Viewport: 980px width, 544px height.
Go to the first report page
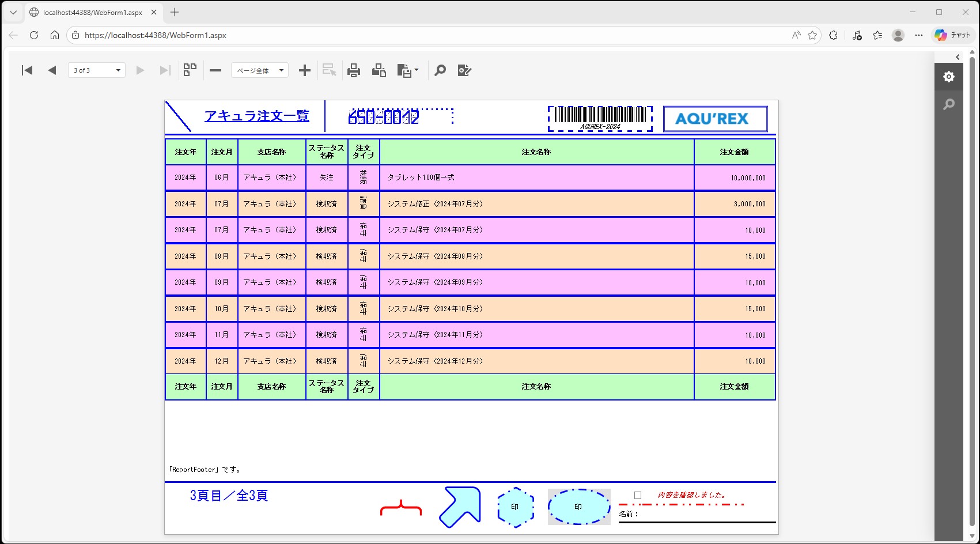click(x=27, y=70)
